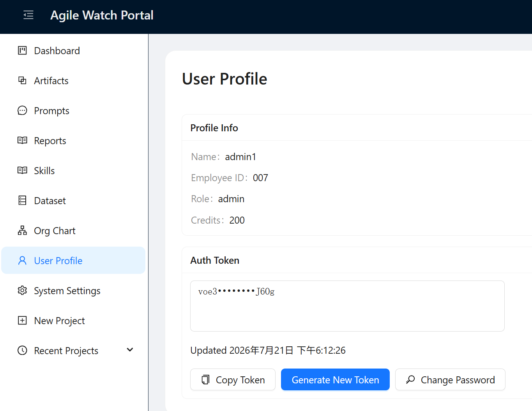
Task: Click the key icon in Change Password button
Action: [x=410, y=379]
